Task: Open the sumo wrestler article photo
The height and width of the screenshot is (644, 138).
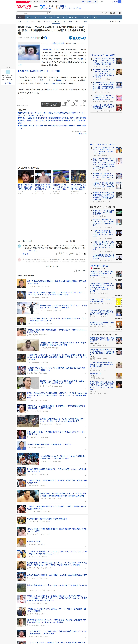Action: coord(29,52)
